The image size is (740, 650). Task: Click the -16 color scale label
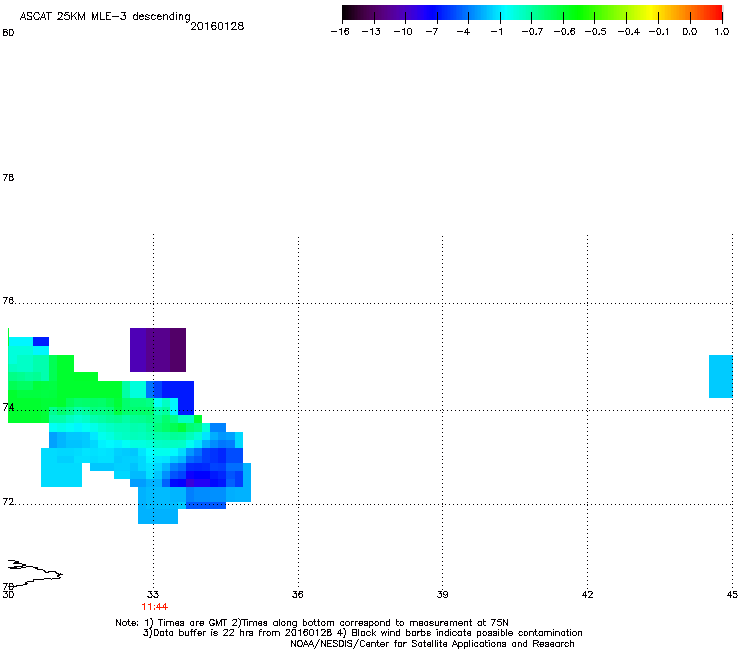[x=340, y=32]
